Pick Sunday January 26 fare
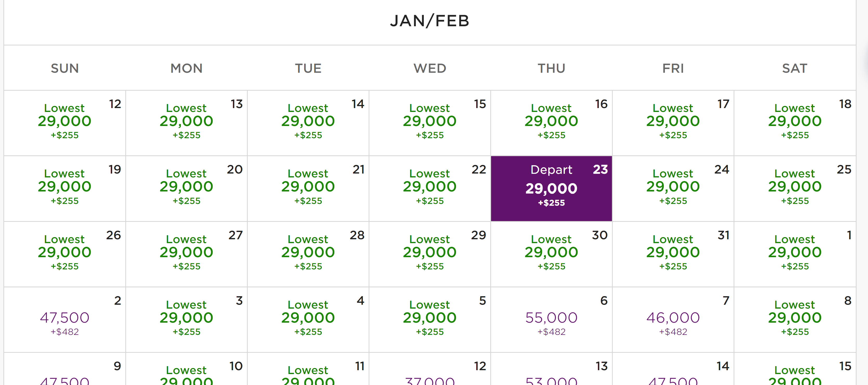This screenshot has width=868, height=385. pos(64,253)
